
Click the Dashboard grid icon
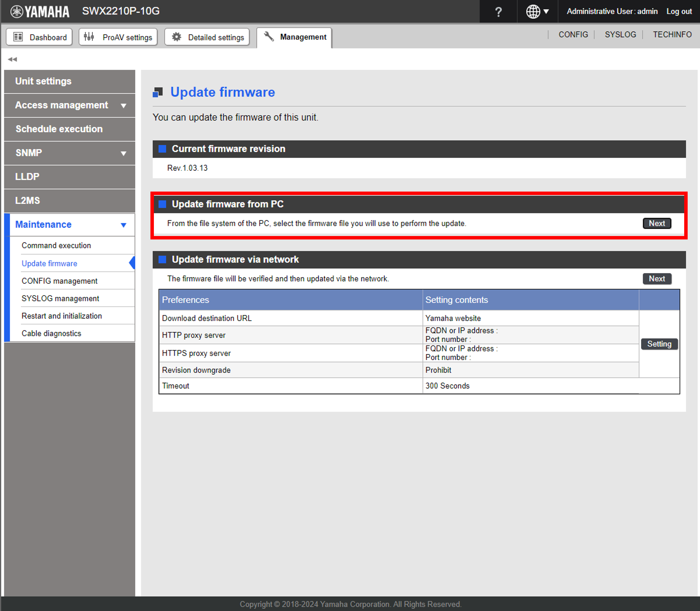[x=18, y=37]
